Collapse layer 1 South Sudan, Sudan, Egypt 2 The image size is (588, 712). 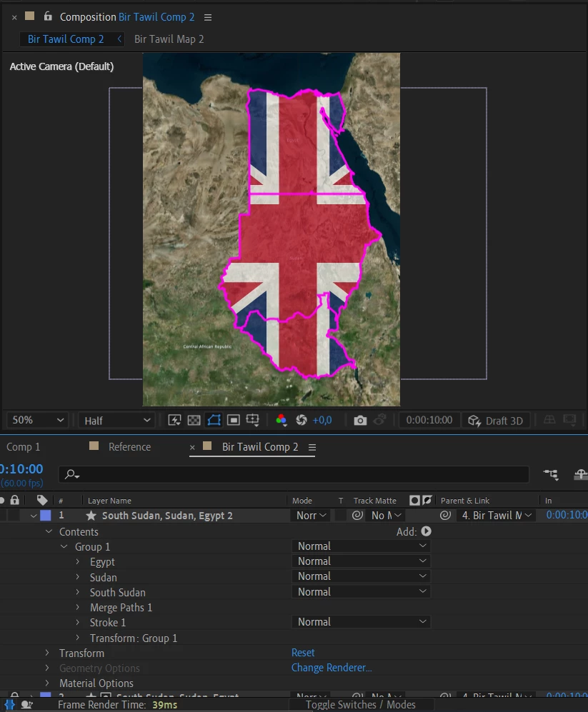click(34, 516)
